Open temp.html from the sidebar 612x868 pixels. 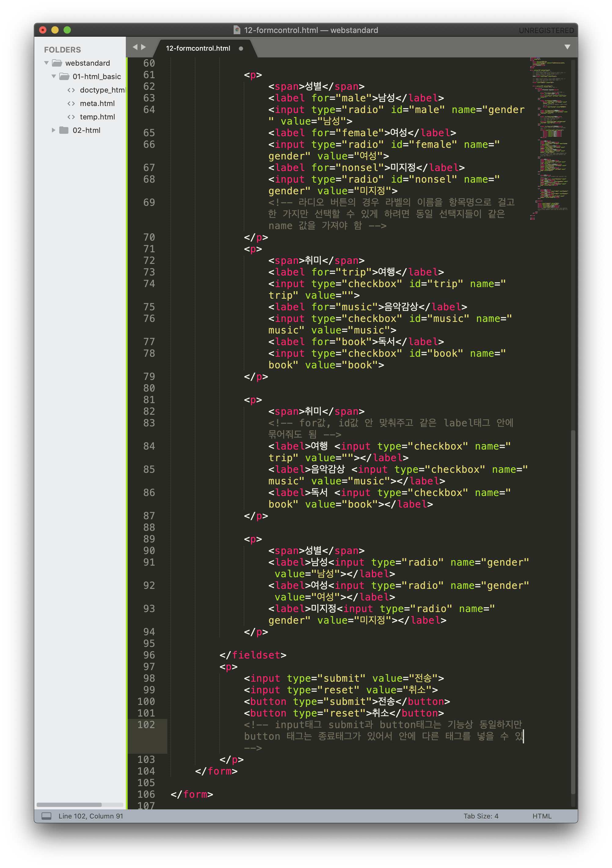97,117
